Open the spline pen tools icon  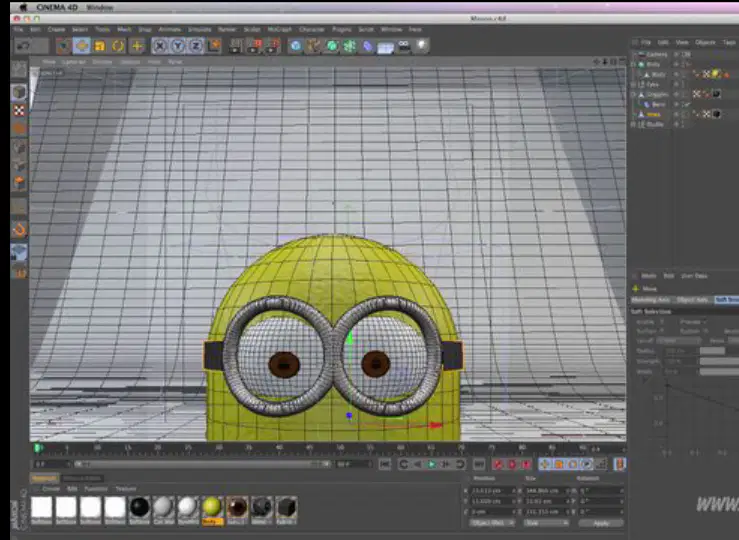pos(313,46)
